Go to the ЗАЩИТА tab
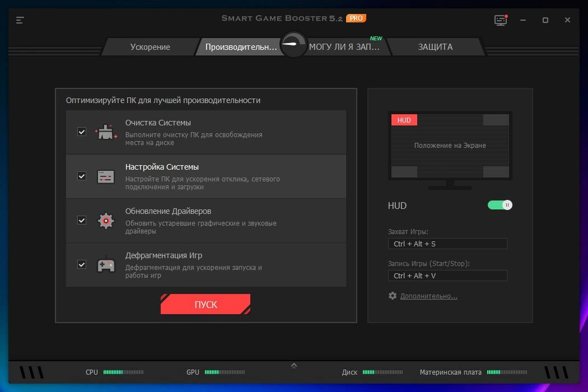This screenshot has width=588, height=392. click(x=435, y=47)
